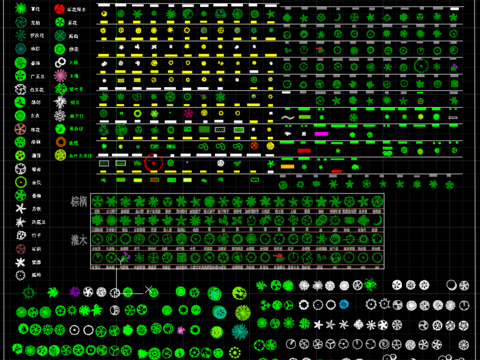Select the two overlapping white rings symbol

pos(60,62)
